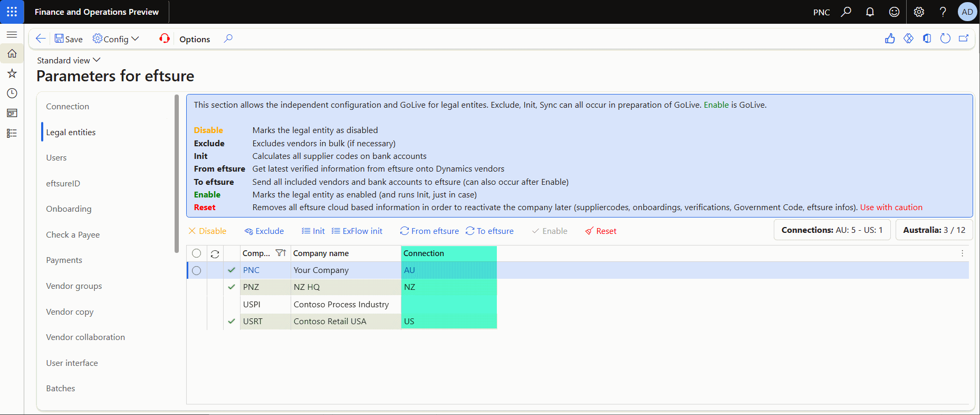
Task: Click the red headset support icon
Action: [165, 39]
